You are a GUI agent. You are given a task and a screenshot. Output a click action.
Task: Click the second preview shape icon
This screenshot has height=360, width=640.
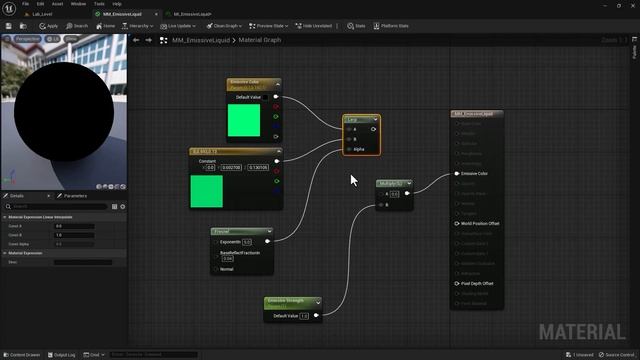(105, 187)
